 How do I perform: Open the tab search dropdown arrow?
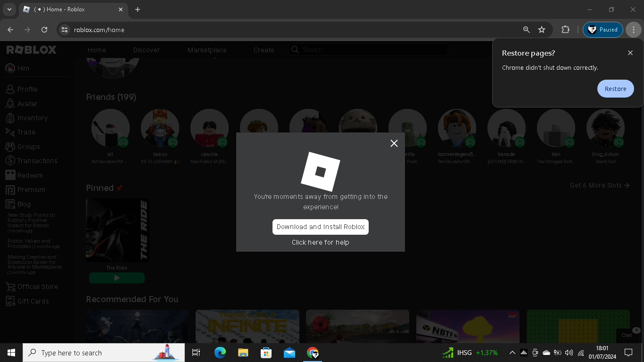point(9,9)
